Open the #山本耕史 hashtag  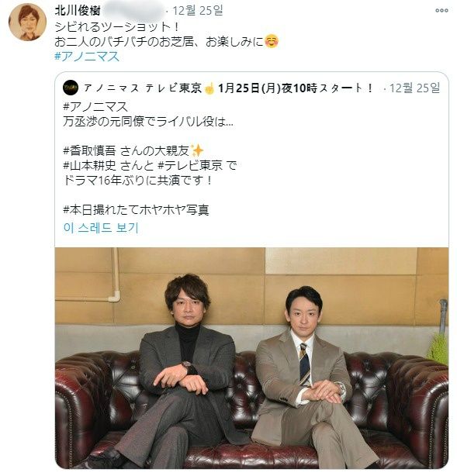pyautogui.click(x=89, y=165)
